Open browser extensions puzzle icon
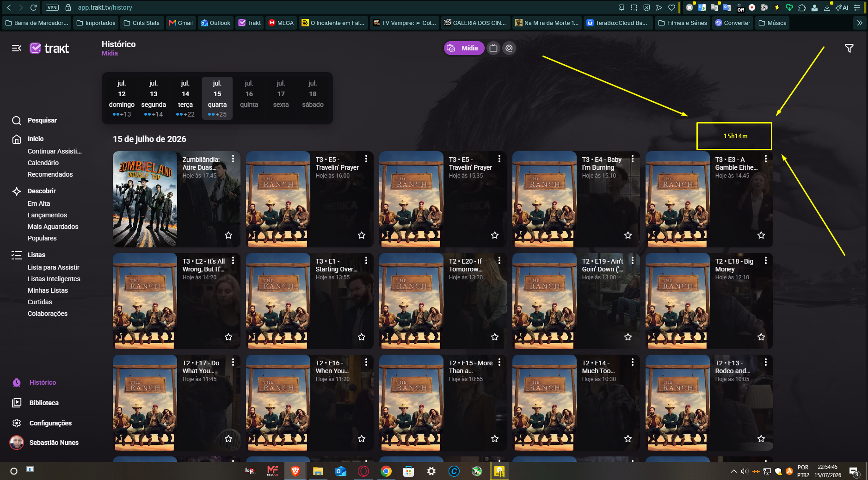 click(802, 7)
